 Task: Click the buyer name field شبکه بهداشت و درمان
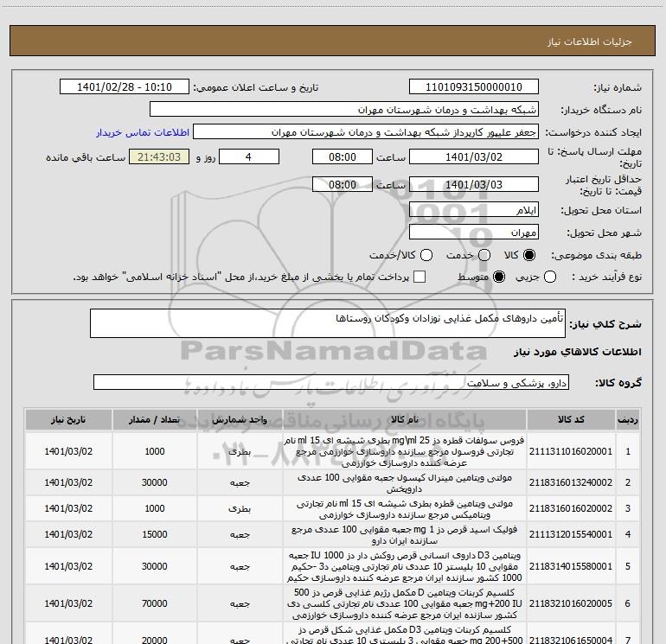[344, 110]
